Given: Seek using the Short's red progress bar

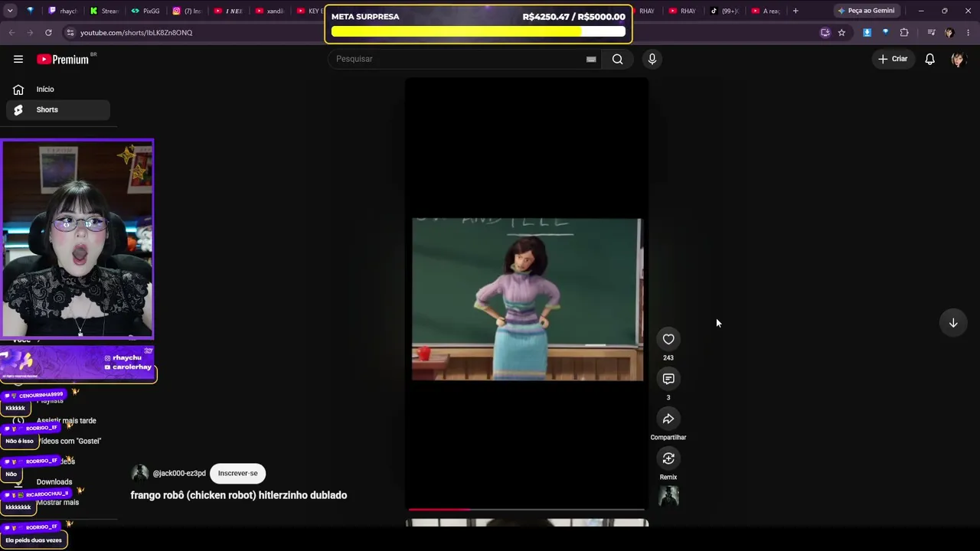Looking at the screenshot, I should (527, 509).
